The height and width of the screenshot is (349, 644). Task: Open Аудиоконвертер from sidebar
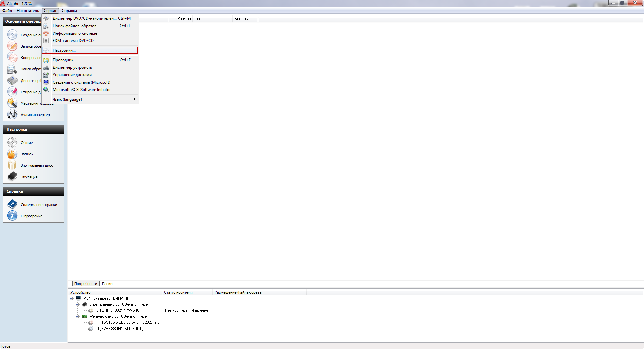pos(35,115)
